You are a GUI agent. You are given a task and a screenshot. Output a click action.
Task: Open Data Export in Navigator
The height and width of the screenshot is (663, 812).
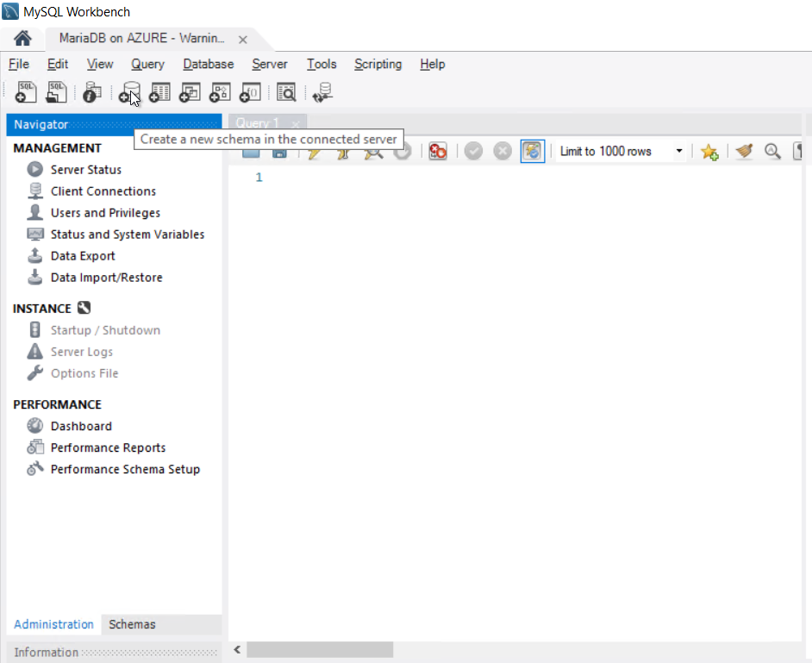click(x=83, y=256)
